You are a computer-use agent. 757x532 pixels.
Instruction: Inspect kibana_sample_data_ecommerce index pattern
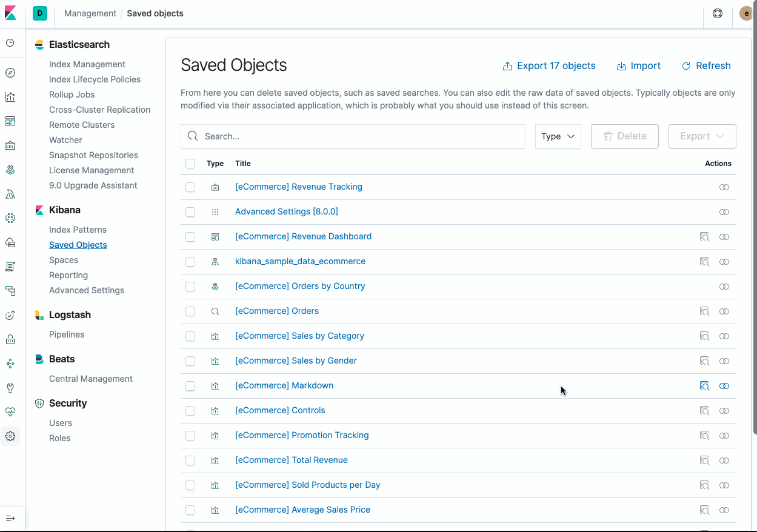pos(704,262)
